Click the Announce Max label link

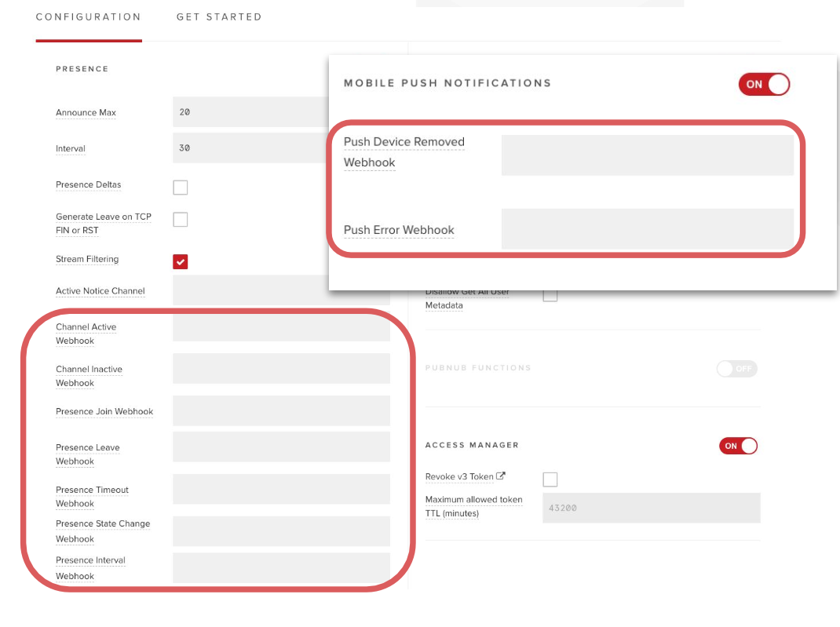point(86,113)
